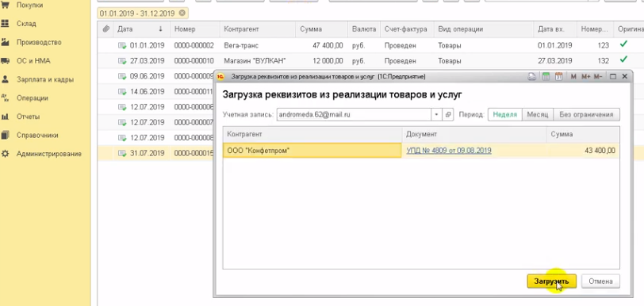Viewport: 644px width, 306px height.
Task: Click the shopping cart icon for Покупки
Action: point(6,6)
